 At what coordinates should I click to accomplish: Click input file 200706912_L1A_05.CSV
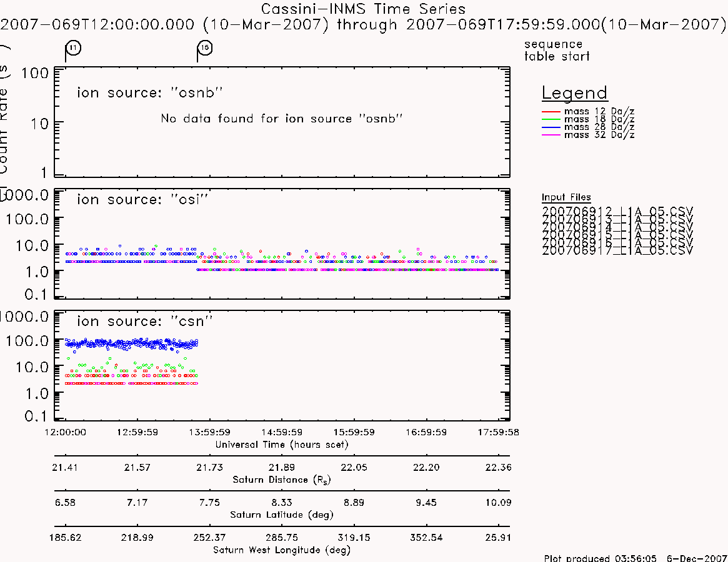(617, 211)
